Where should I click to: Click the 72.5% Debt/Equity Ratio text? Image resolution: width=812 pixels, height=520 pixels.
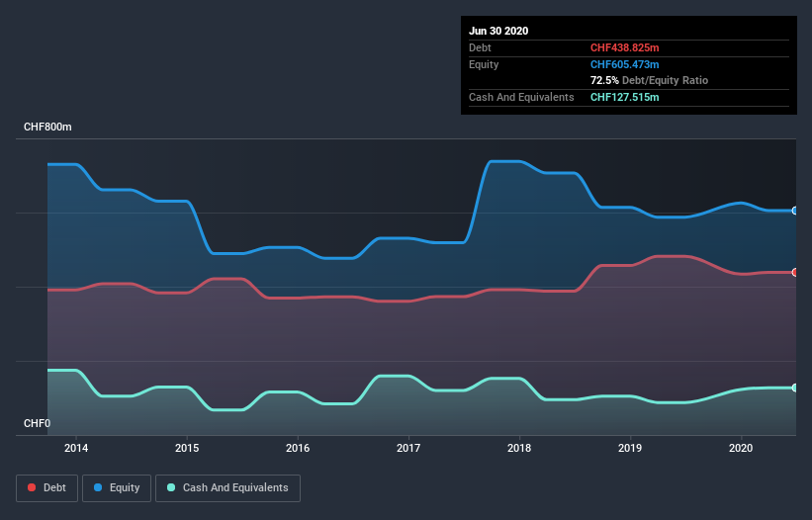pyautogui.click(x=650, y=80)
